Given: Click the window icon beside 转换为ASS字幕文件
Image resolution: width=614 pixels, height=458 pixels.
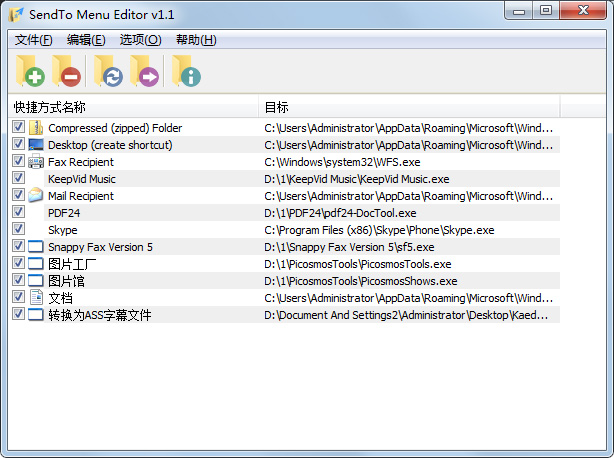Looking at the screenshot, I should [x=36, y=314].
